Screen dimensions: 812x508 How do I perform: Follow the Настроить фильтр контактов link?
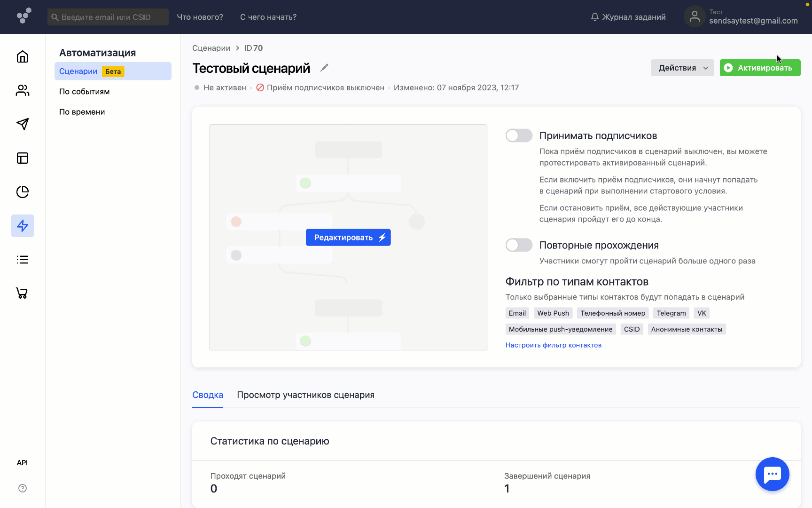point(553,345)
